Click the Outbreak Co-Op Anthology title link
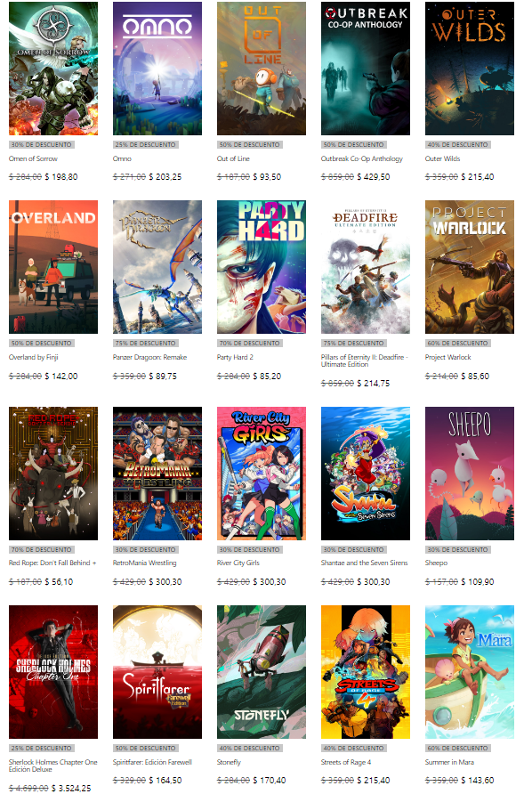532x802 pixels. coord(362,158)
